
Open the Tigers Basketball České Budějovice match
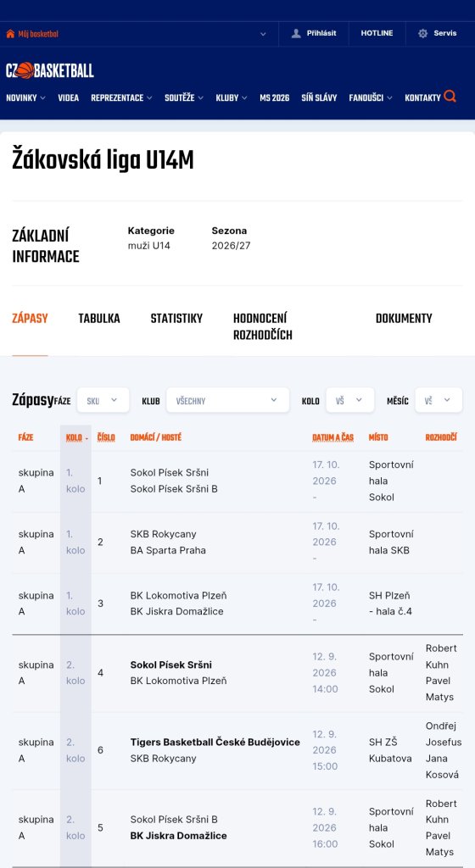(215, 742)
